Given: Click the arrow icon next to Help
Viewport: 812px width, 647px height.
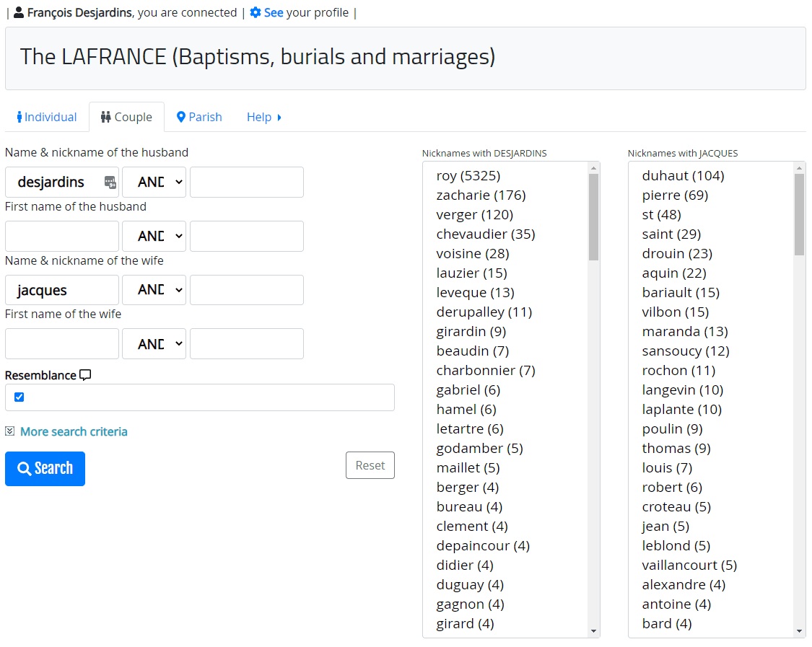Looking at the screenshot, I should click(279, 118).
